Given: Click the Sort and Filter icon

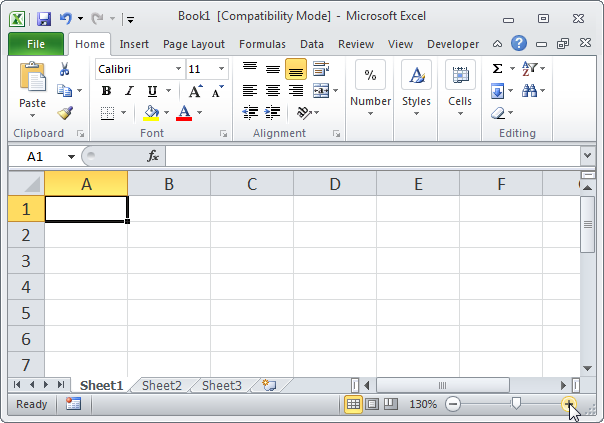Looking at the screenshot, I should click(530, 69).
